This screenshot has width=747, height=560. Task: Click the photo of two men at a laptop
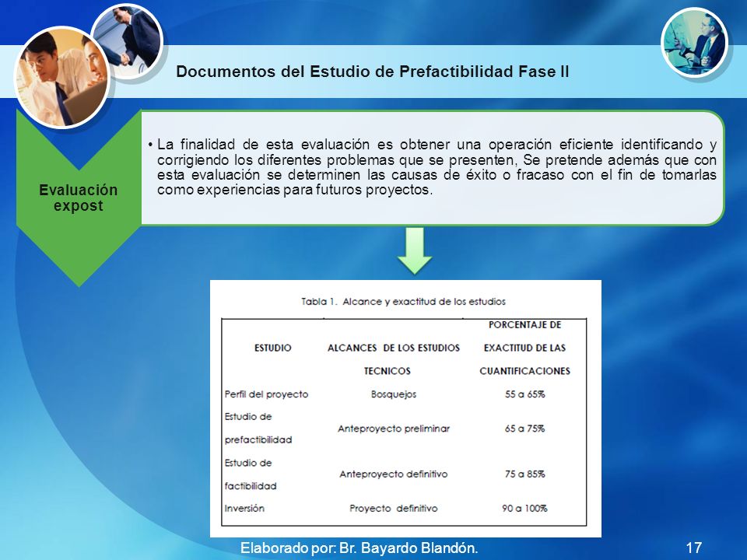click(x=62, y=78)
